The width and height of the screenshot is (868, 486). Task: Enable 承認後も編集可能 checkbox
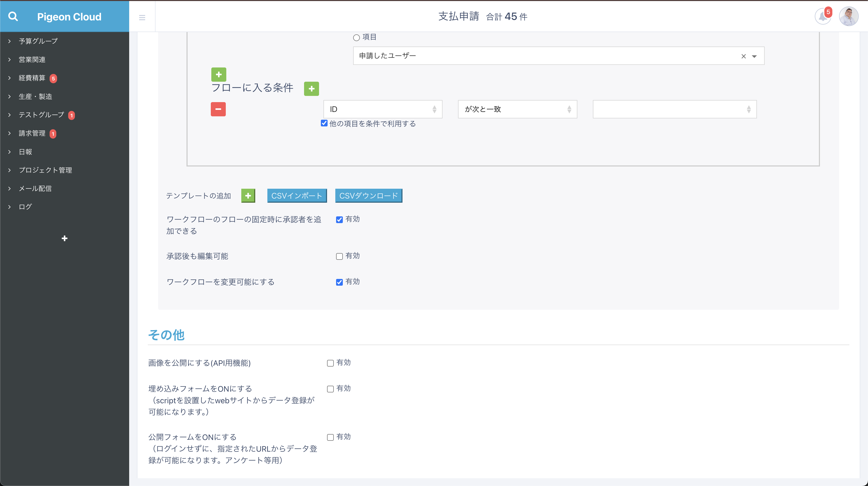point(339,256)
